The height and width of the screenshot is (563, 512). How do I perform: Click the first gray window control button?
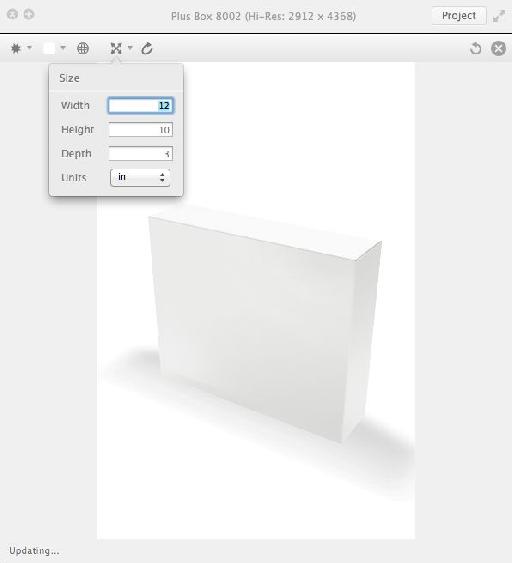coord(13,14)
